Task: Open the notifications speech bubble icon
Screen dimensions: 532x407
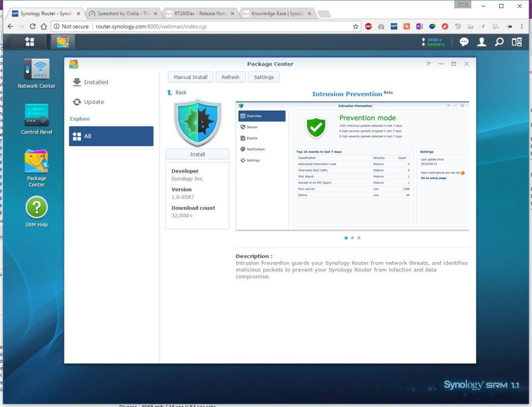Action: (x=464, y=42)
